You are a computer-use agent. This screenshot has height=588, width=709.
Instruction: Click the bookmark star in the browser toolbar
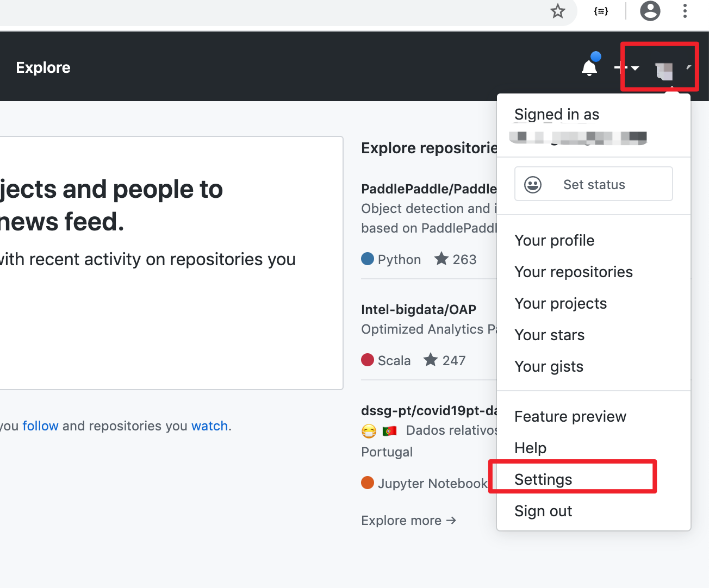(558, 11)
